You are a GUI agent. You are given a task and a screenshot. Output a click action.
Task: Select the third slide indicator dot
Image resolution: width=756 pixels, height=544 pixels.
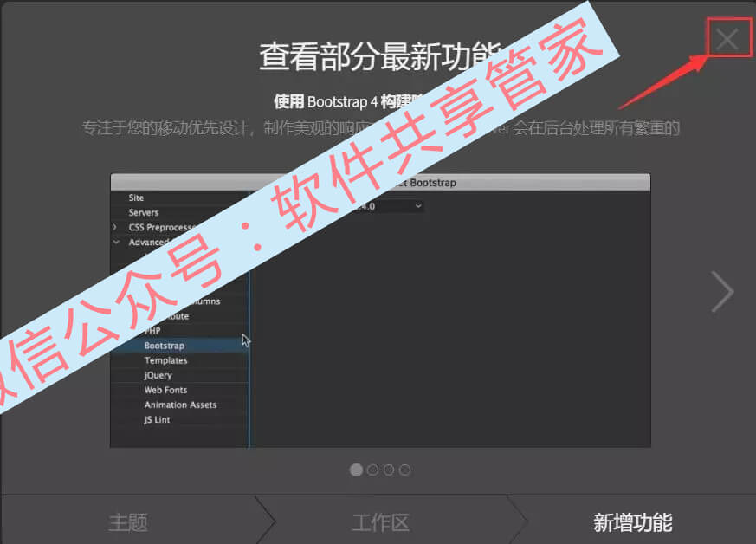point(389,470)
